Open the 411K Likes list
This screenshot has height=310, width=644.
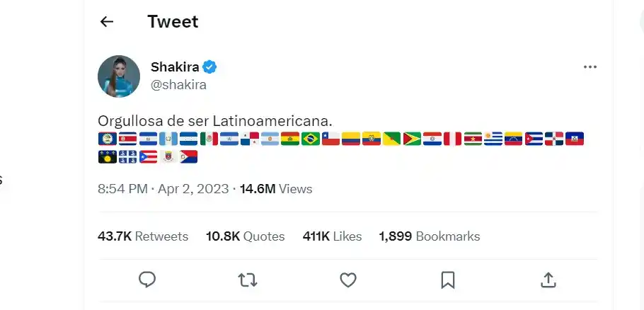332,236
